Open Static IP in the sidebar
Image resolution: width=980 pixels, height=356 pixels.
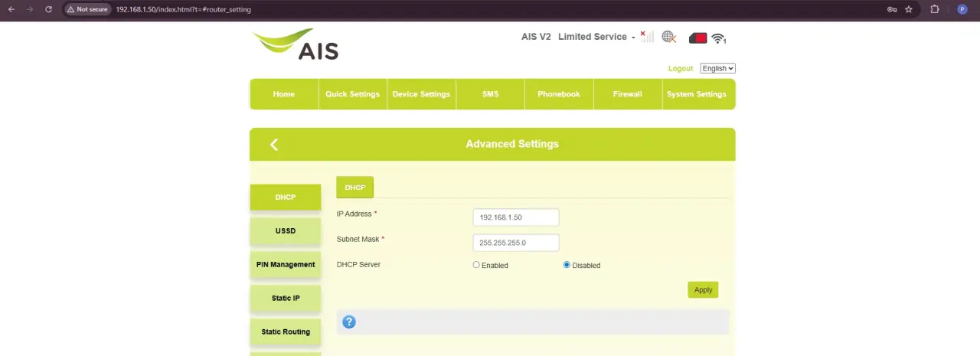(x=286, y=298)
